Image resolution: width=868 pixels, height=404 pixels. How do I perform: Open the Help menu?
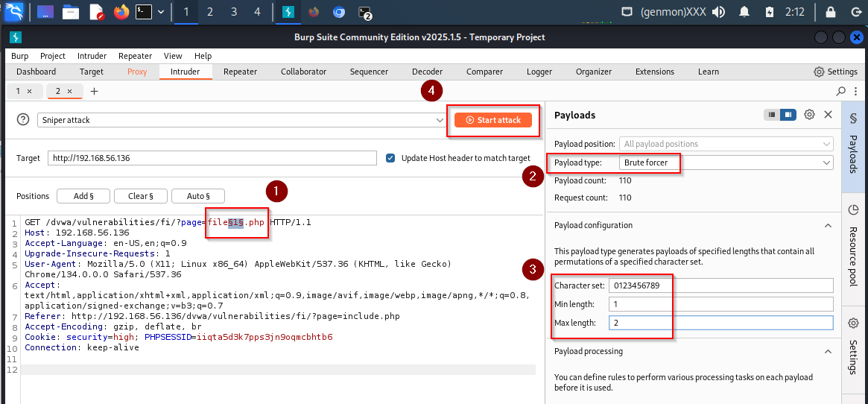[203, 56]
